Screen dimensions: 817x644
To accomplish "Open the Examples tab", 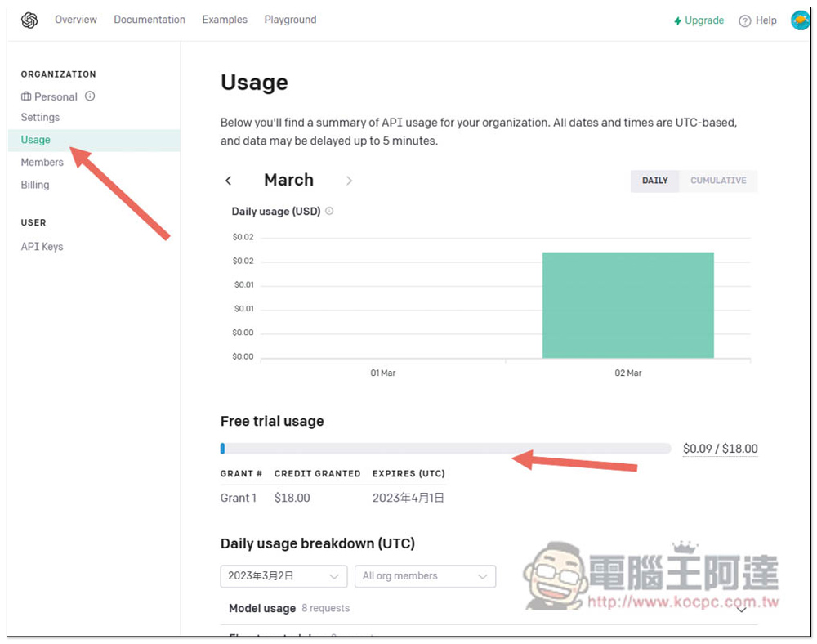I will point(225,20).
